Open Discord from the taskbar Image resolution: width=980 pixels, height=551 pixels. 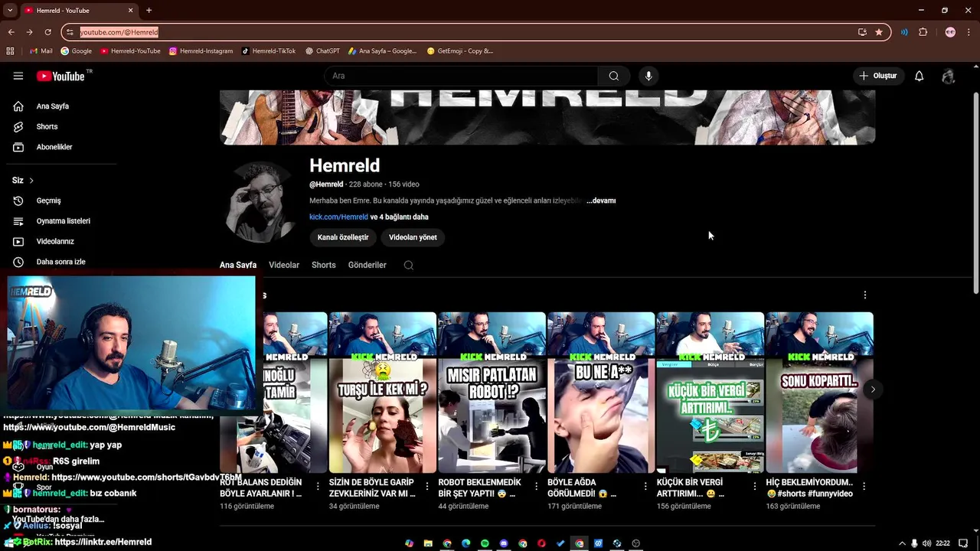tap(504, 543)
